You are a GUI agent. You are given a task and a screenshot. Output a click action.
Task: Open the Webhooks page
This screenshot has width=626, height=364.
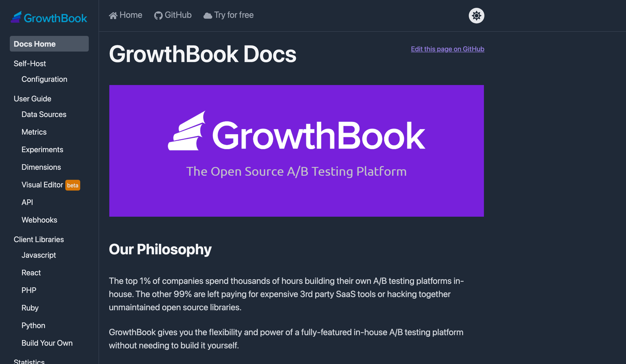pyautogui.click(x=39, y=220)
